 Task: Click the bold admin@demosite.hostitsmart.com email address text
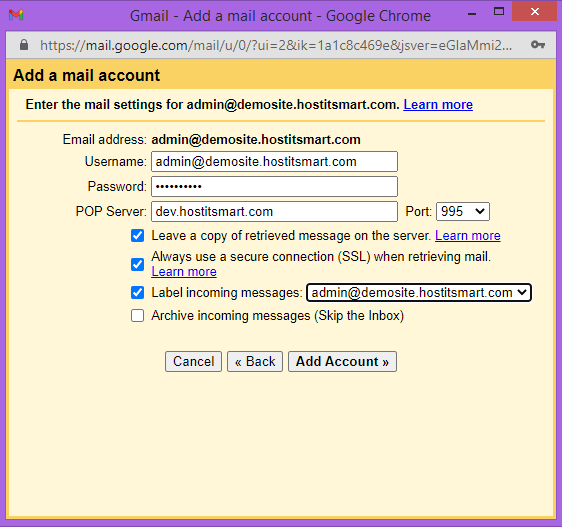click(x=256, y=139)
